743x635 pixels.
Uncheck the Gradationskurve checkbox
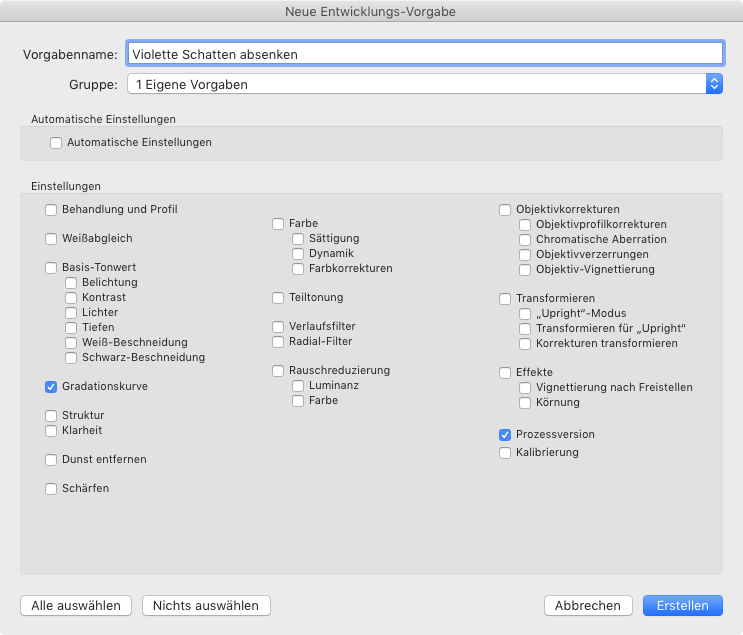[x=51, y=386]
